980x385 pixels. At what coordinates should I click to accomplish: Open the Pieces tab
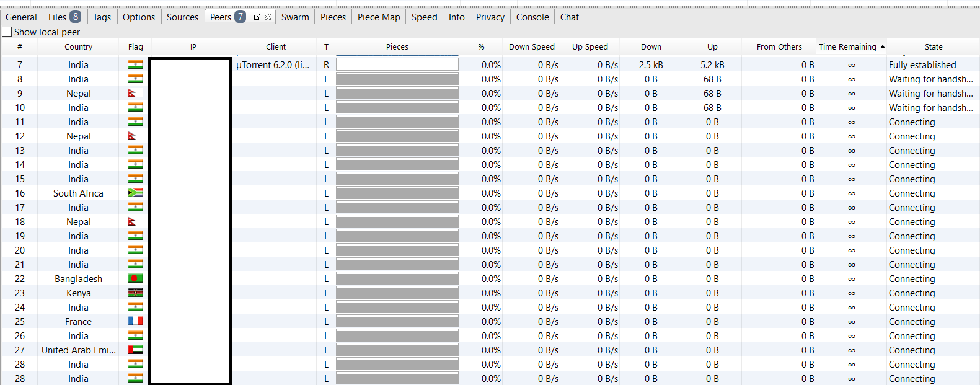(x=333, y=17)
